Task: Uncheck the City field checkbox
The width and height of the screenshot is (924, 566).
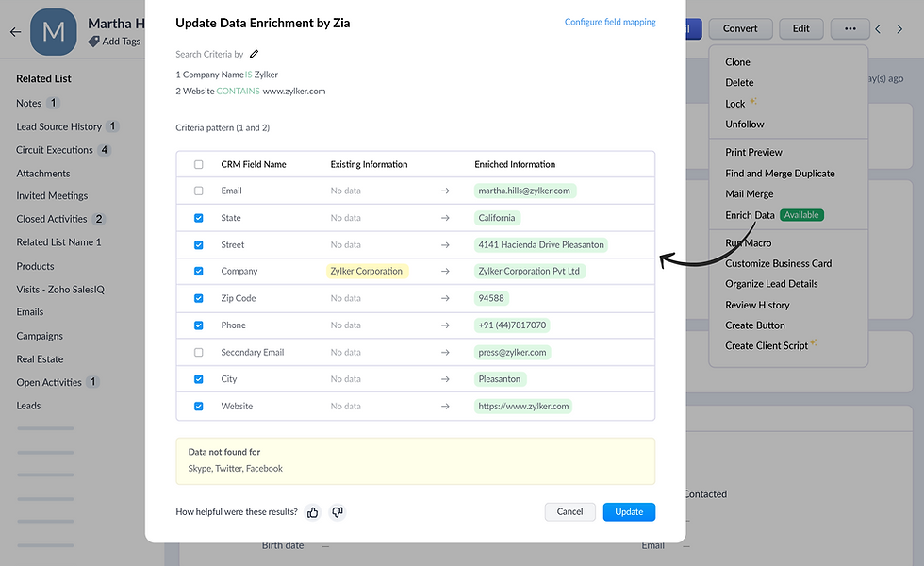Action: coord(199,379)
